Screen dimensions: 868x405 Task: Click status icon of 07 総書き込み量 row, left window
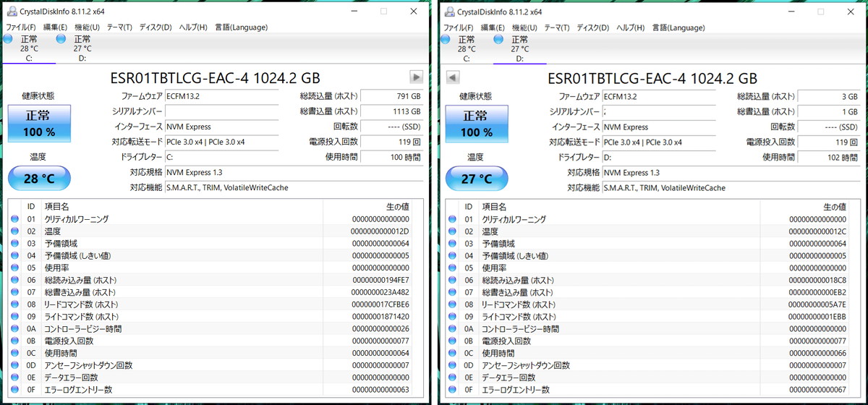coord(15,292)
